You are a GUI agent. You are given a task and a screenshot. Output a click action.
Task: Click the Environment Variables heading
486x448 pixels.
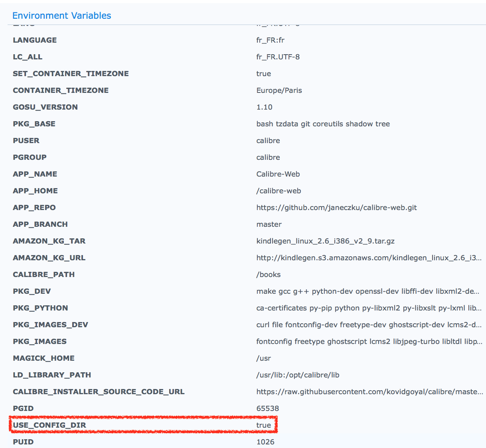pos(61,15)
